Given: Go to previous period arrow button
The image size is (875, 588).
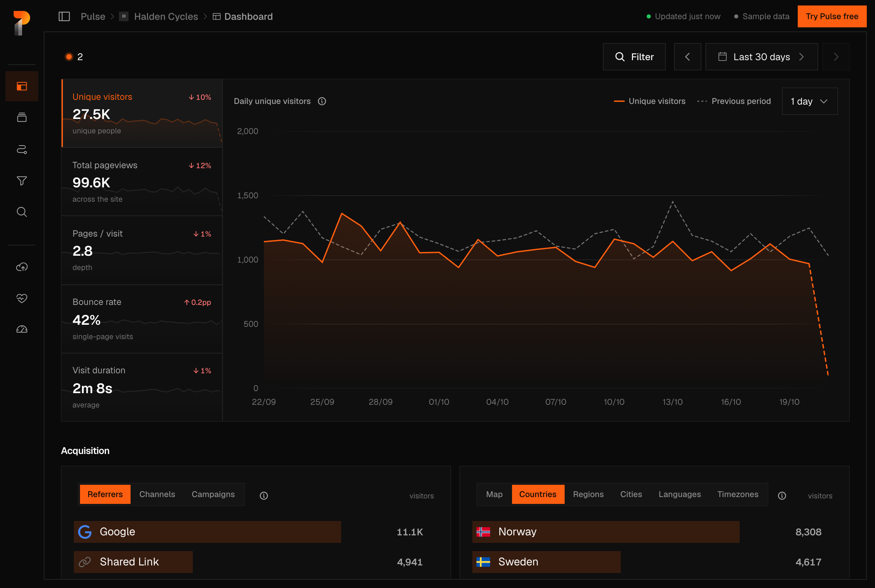Looking at the screenshot, I should (688, 57).
